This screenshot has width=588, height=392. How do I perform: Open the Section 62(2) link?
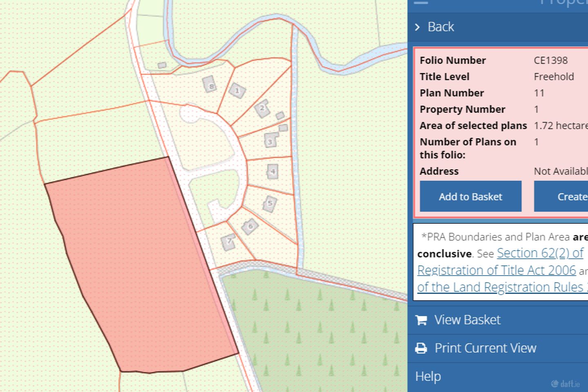540,254
